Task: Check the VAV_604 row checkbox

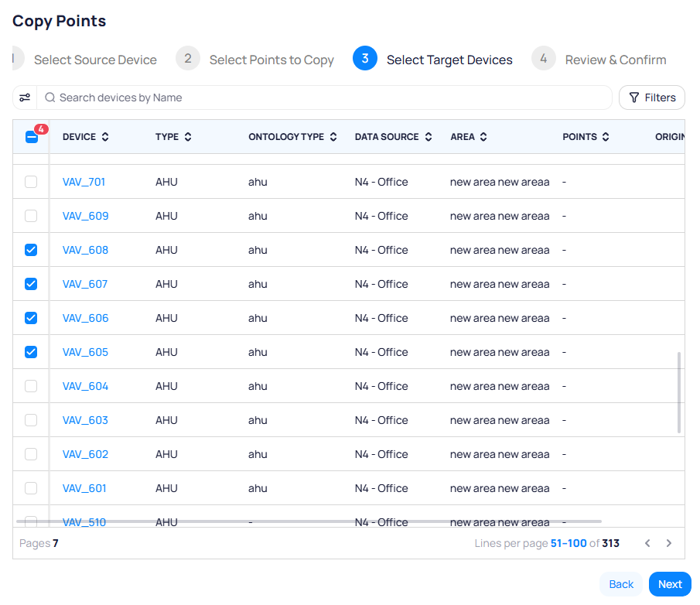Action: coord(31,386)
